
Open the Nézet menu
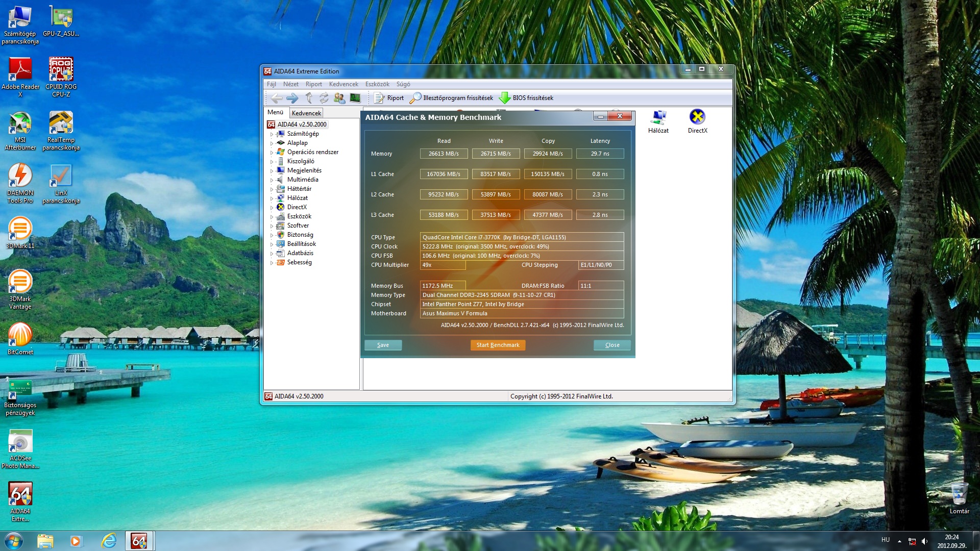coord(291,84)
